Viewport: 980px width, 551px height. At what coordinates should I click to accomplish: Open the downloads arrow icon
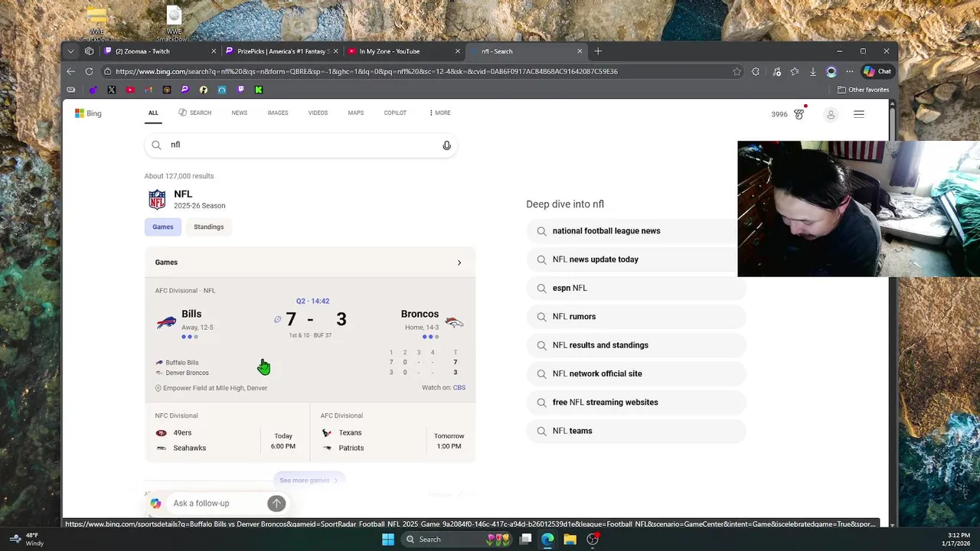(813, 71)
